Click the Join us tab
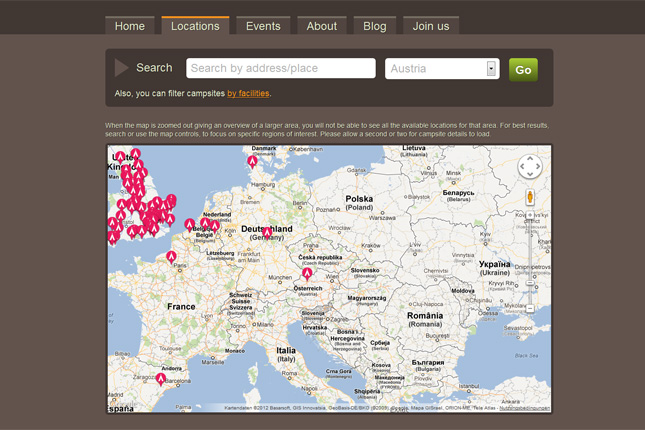The height and width of the screenshot is (430, 645). [x=431, y=26]
